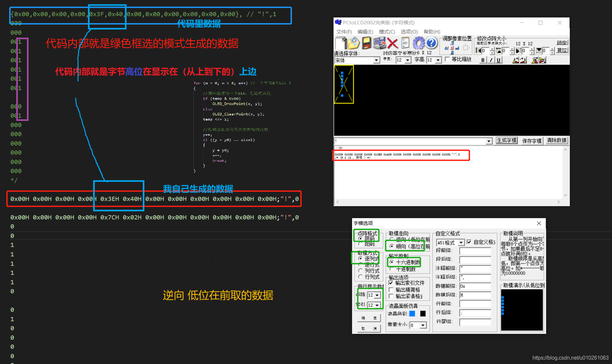Screen dimensions: 612x364
Task: Open the 字高 12 dropdown
Action: 438,60
